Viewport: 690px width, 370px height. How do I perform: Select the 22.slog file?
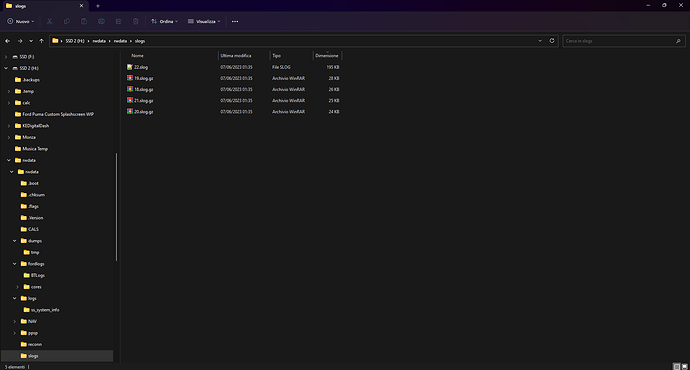141,67
